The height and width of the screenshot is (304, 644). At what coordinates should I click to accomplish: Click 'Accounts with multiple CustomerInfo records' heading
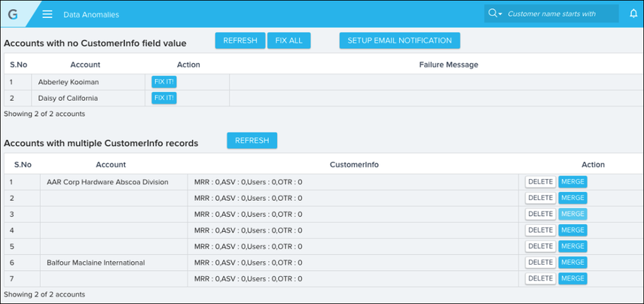(101, 143)
